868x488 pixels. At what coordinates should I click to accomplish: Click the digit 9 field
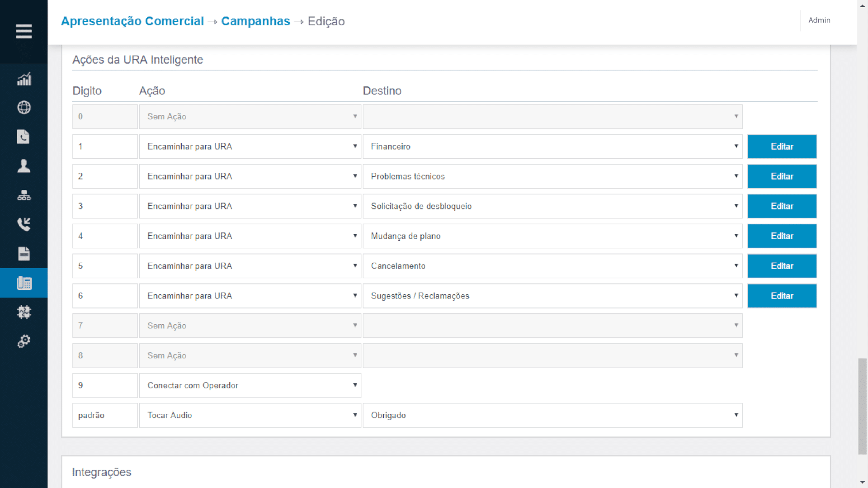105,385
